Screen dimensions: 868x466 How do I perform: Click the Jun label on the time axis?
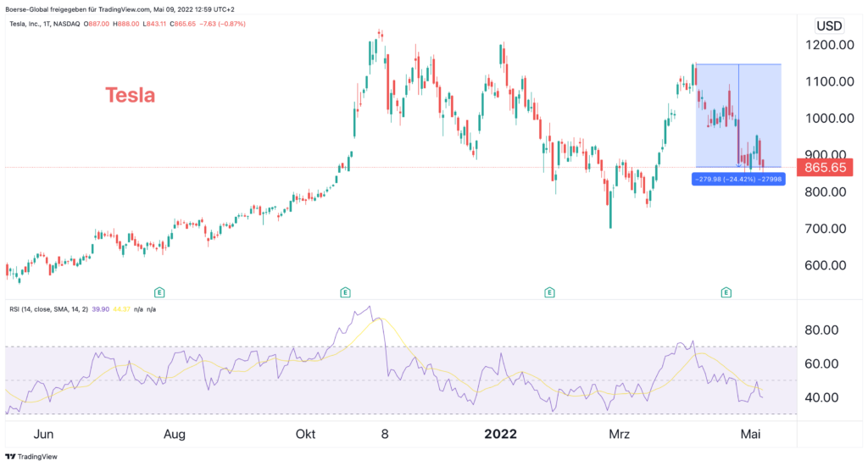tap(43, 434)
